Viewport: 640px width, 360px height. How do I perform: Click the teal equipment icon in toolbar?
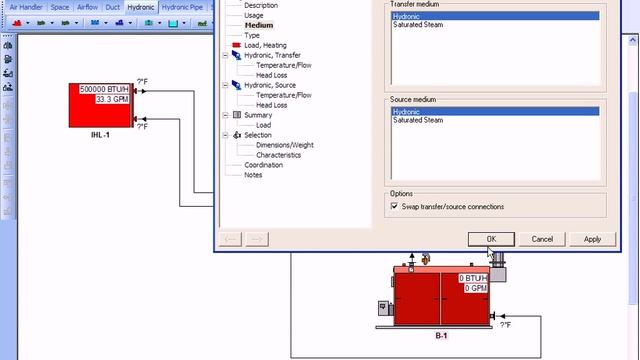pos(149,23)
